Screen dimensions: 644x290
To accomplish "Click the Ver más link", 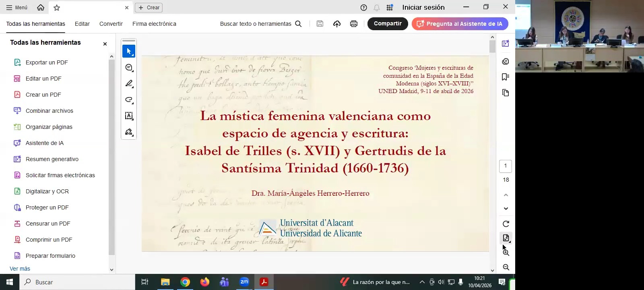I will tap(20, 269).
